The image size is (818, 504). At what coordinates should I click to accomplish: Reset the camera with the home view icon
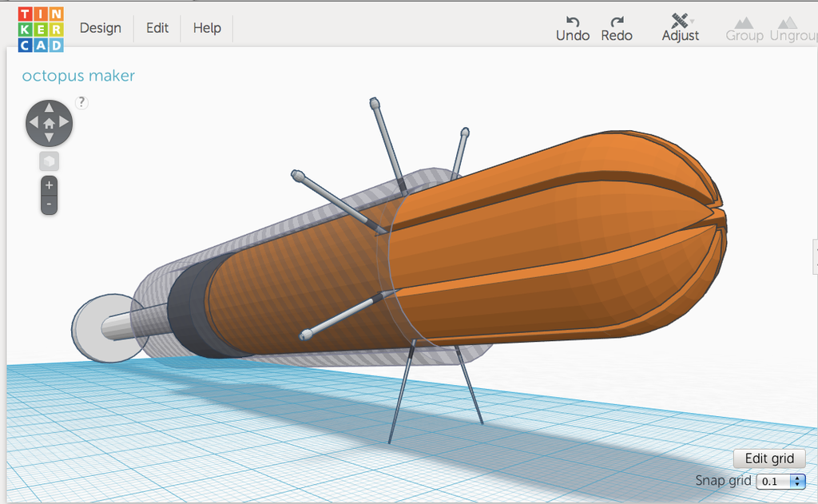pyautogui.click(x=49, y=123)
